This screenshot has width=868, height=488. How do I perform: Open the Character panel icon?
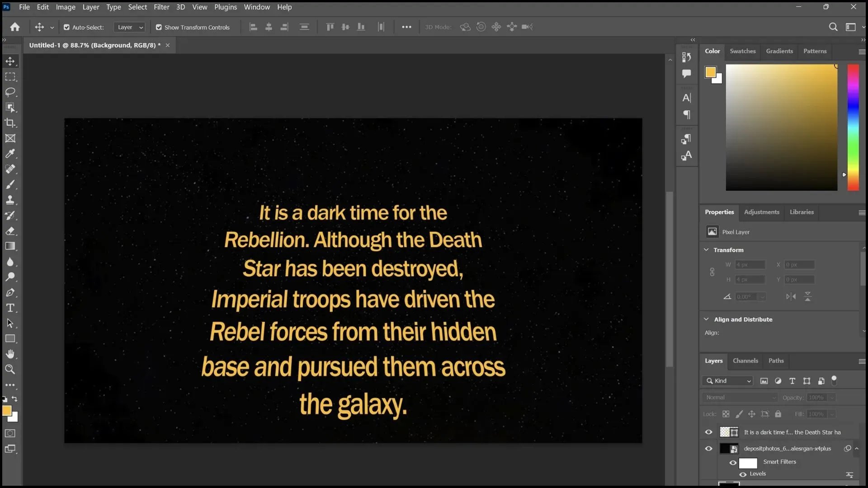point(686,98)
